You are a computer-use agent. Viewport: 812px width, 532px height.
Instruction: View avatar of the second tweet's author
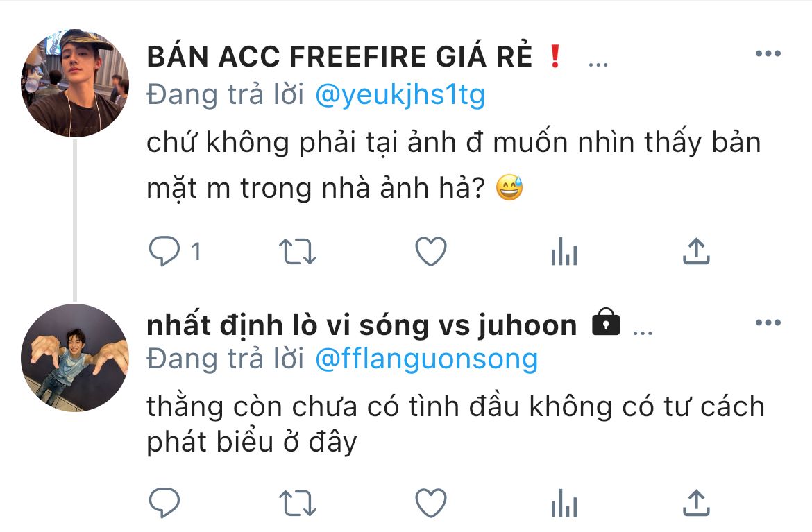tap(75, 358)
